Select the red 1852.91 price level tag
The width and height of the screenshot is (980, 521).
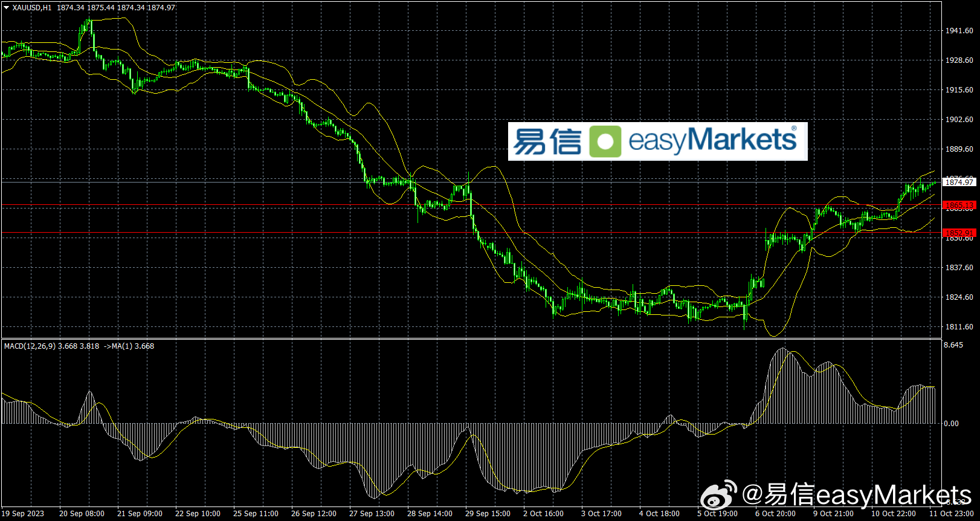coord(959,233)
